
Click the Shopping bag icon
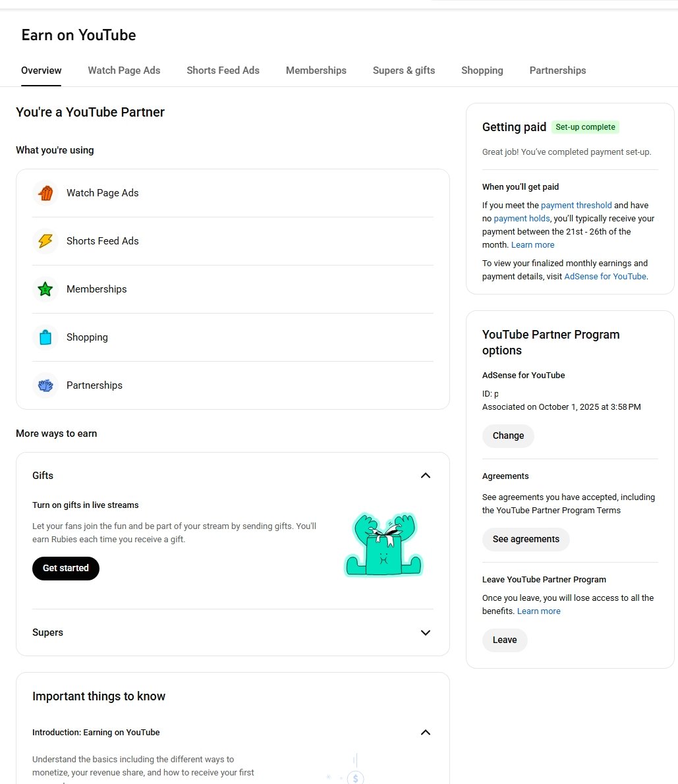click(x=45, y=337)
